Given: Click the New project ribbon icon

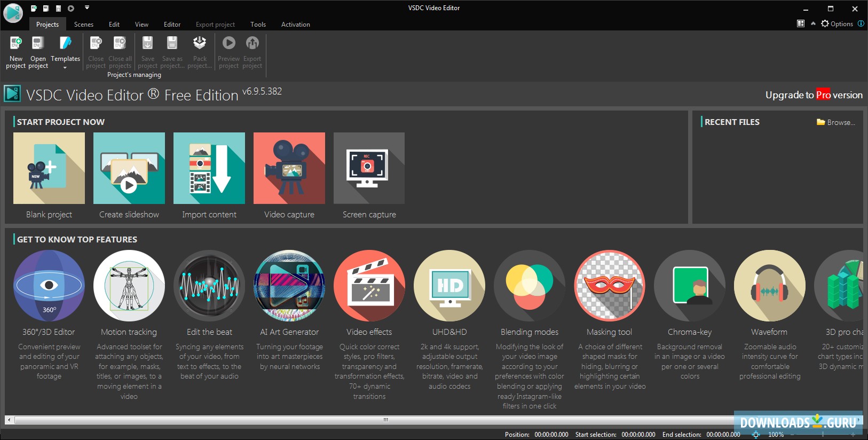Looking at the screenshot, I should tap(16, 52).
